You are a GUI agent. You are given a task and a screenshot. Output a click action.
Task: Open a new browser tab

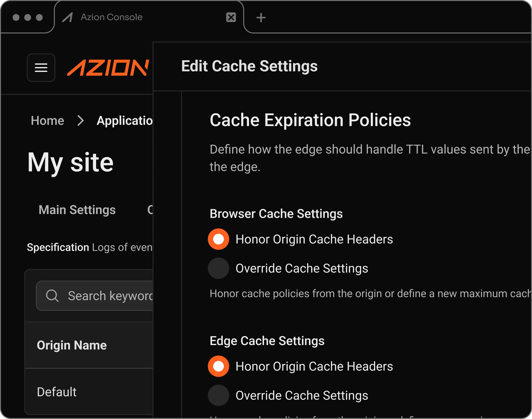tap(261, 18)
